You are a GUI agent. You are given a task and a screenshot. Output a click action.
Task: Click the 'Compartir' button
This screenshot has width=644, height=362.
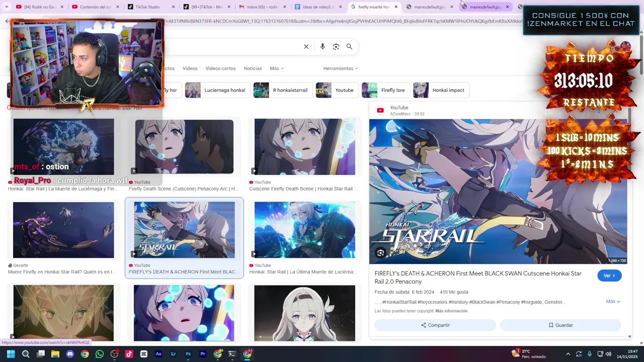(x=435, y=325)
